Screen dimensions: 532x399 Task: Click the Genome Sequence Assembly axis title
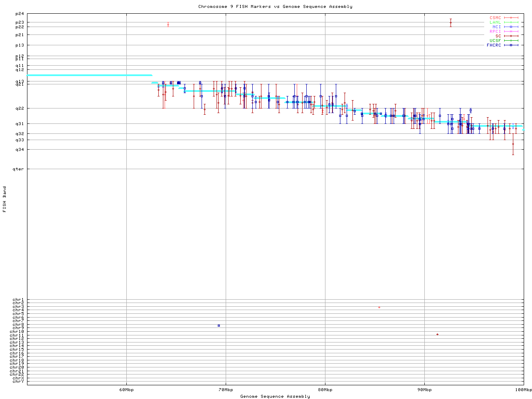[275, 397]
